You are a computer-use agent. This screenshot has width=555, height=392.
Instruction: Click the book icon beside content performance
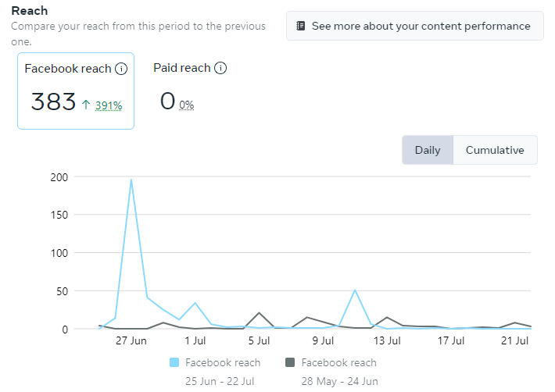coord(301,26)
